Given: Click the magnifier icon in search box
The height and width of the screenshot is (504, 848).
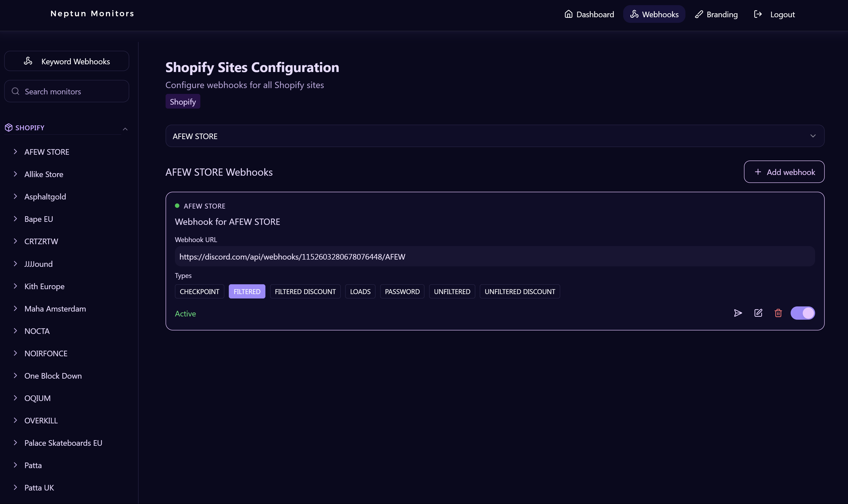Looking at the screenshot, I should 15,91.
